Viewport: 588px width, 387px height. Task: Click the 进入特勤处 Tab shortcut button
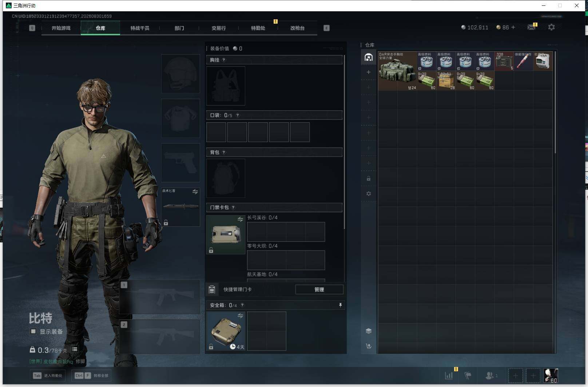[48, 376]
